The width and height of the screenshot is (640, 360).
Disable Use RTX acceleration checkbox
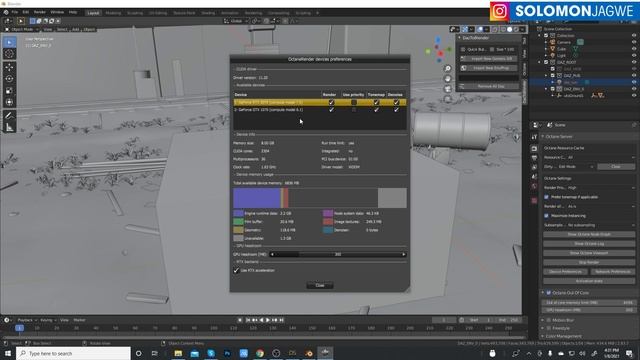coord(236,270)
